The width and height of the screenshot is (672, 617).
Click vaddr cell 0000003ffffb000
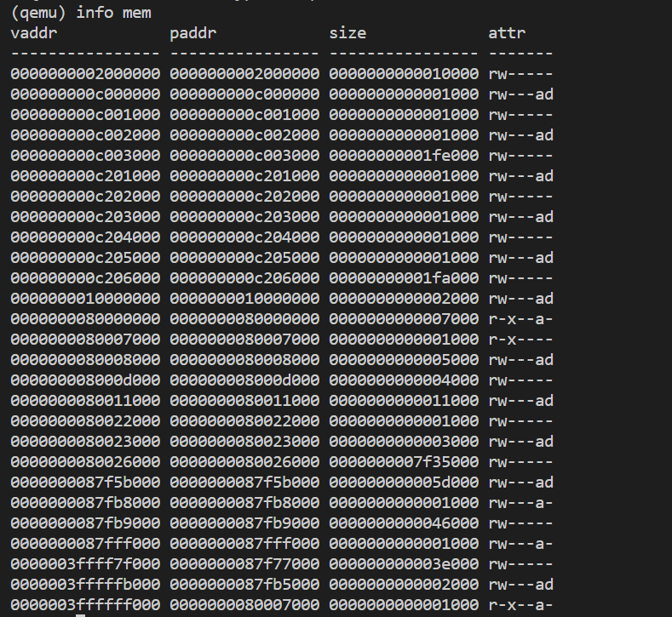pos(86,585)
